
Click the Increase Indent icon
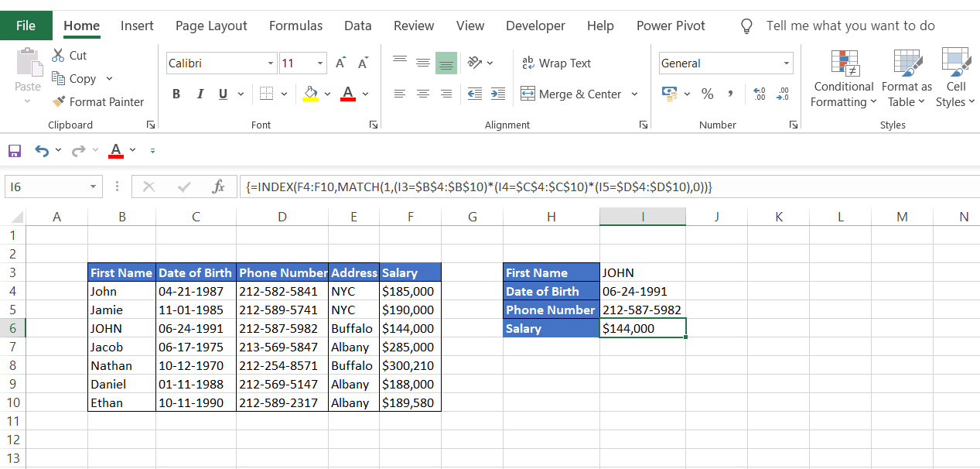[x=498, y=94]
